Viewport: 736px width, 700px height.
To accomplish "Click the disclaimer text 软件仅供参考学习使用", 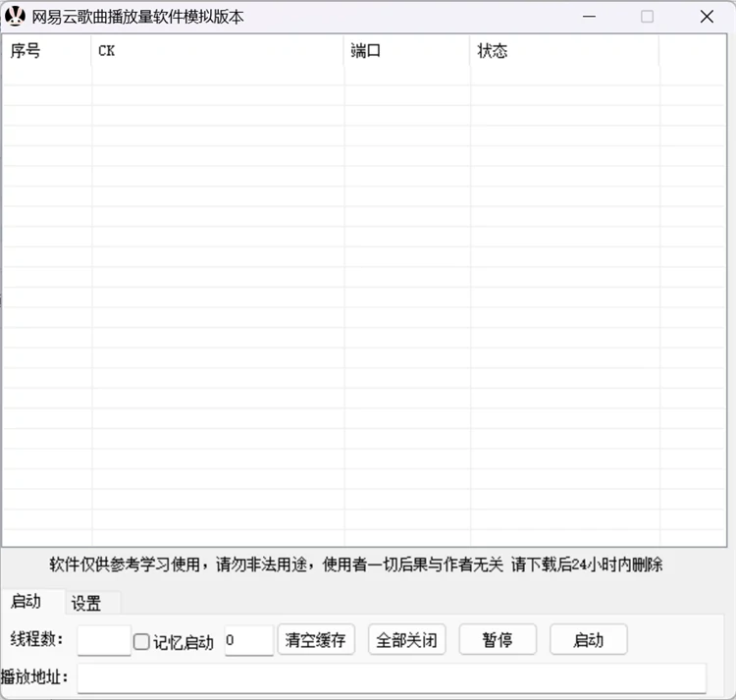I will pos(125,565).
